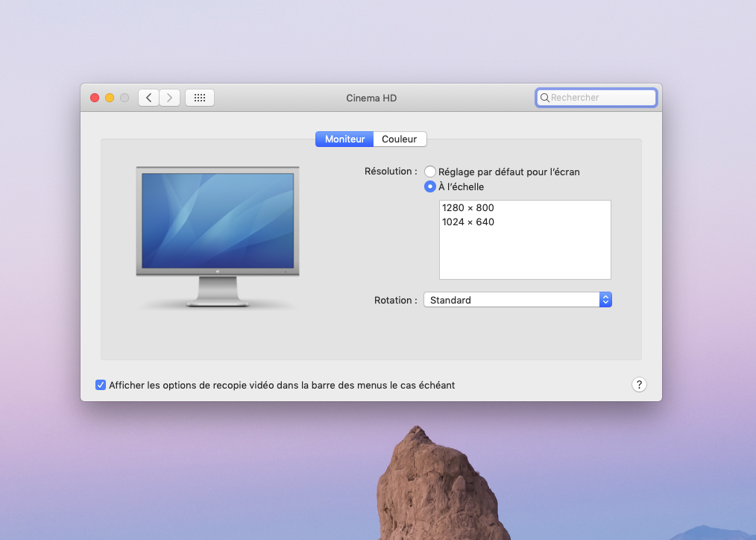
Task: Click the Cinema HD monitor thumbnail
Action: pos(218,236)
